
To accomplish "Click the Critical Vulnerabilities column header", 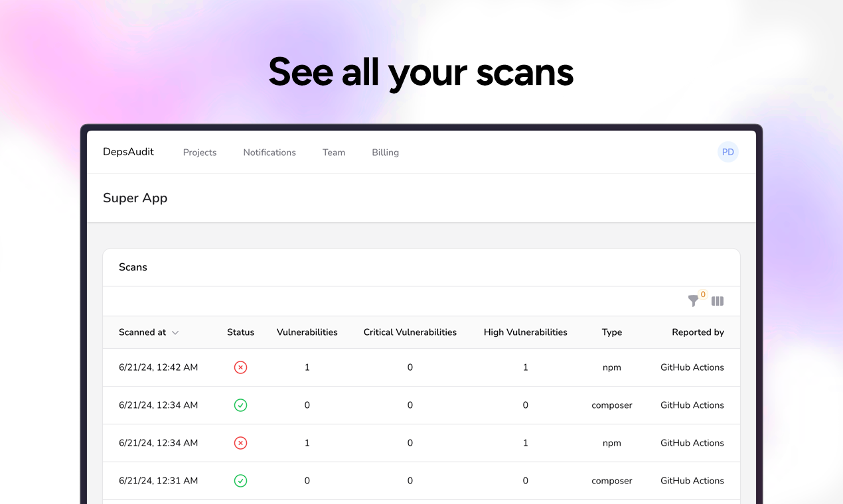I will tap(410, 332).
